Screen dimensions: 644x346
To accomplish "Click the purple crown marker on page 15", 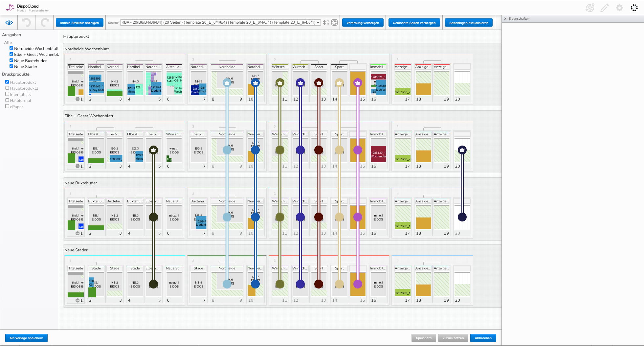I will (x=358, y=83).
